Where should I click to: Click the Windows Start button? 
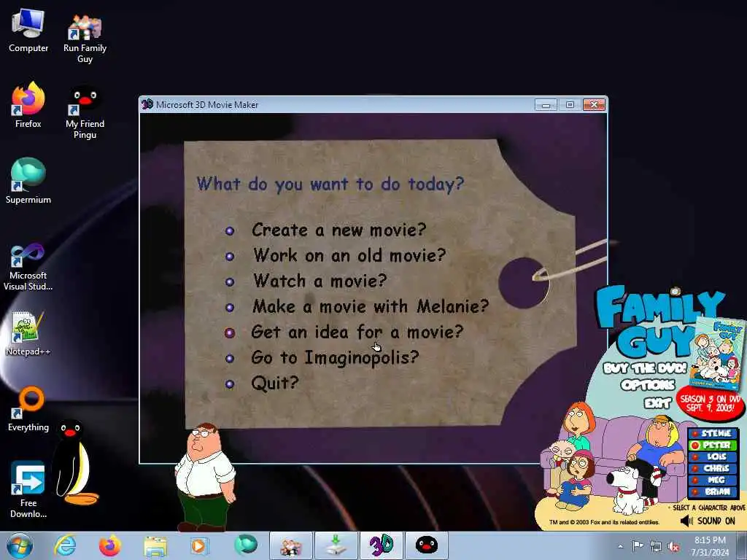[20, 545]
